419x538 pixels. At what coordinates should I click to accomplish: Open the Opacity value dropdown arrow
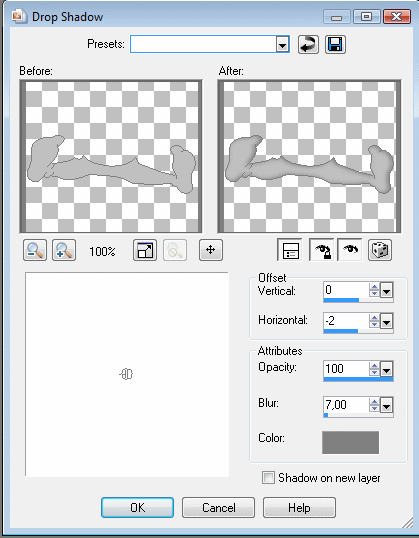tap(386, 370)
